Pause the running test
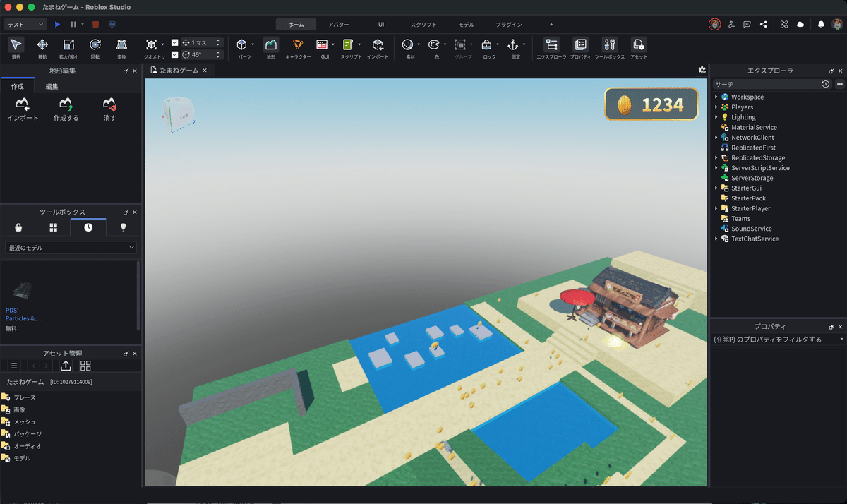The image size is (847, 504). (x=73, y=24)
